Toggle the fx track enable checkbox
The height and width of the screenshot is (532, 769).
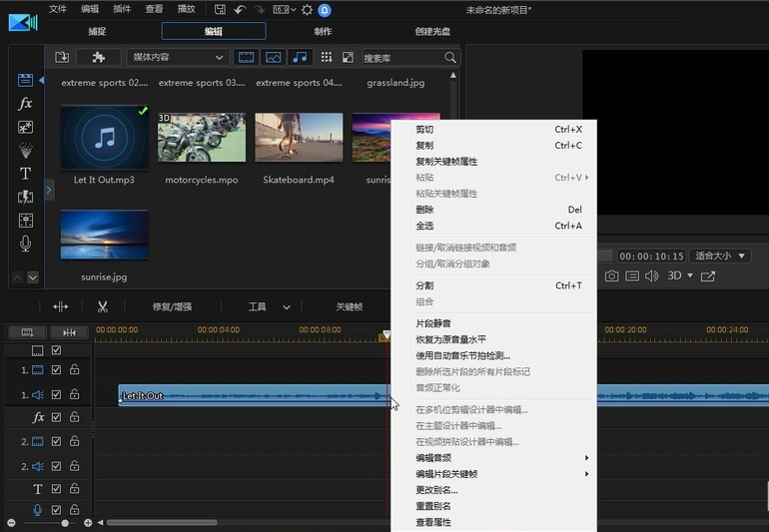click(x=57, y=417)
